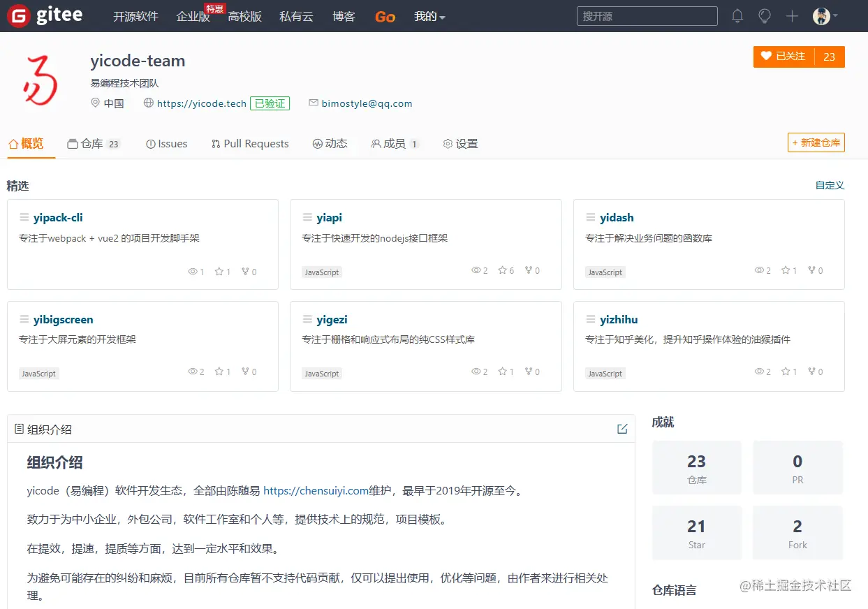Open 私有云 in top navigation
The width and height of the screenshot is (868, 609).
click(296, 16)
